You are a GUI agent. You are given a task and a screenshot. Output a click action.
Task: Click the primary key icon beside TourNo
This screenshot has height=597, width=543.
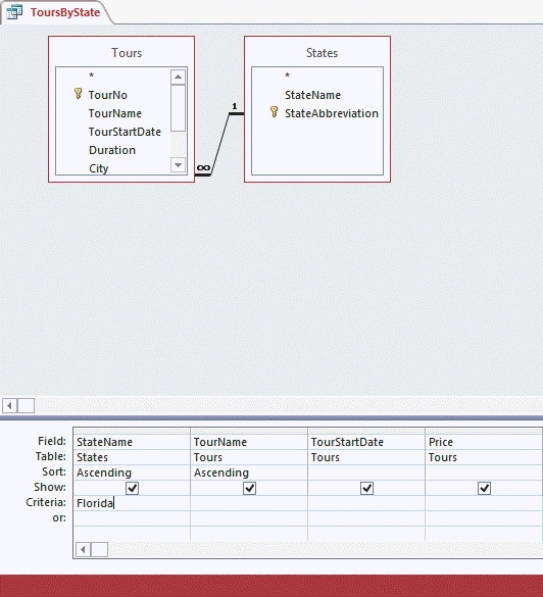78,94
